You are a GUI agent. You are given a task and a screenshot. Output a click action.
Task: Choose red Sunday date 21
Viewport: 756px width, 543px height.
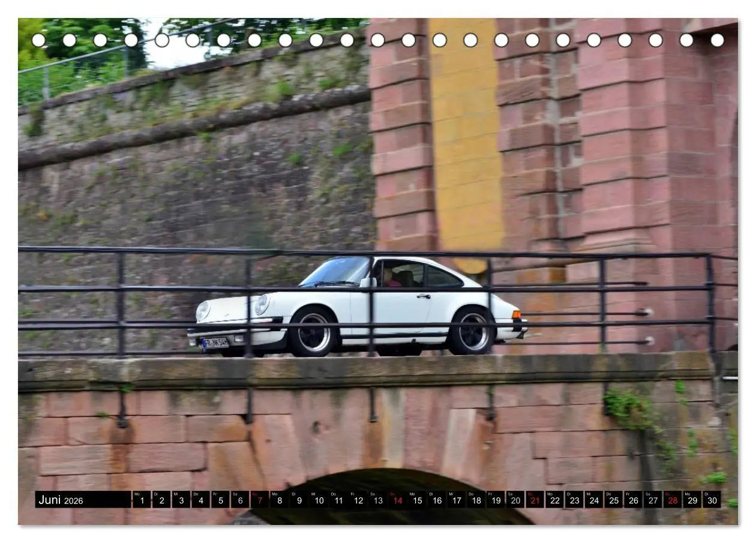coord(535,500)
